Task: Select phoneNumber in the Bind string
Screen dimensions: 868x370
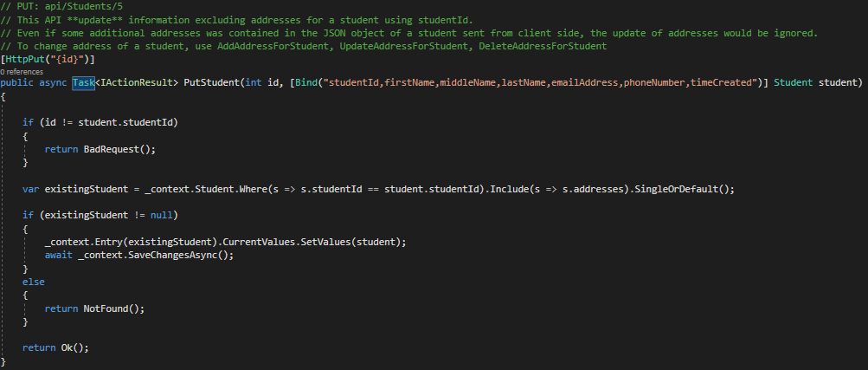Action: [x=655, y=82]
